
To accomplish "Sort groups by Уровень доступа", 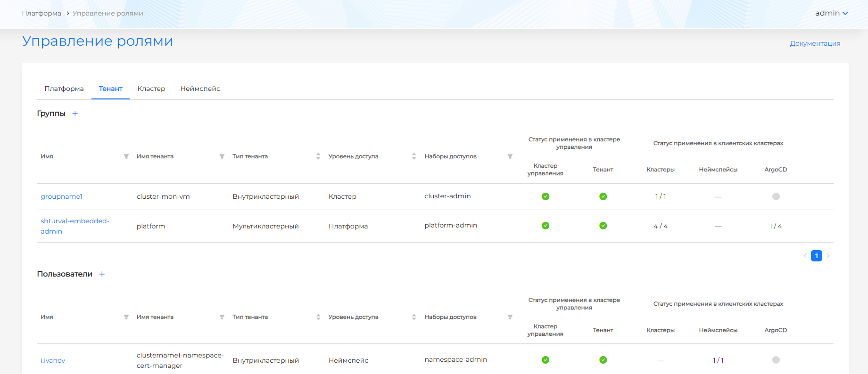I will [x=414, y=156].
